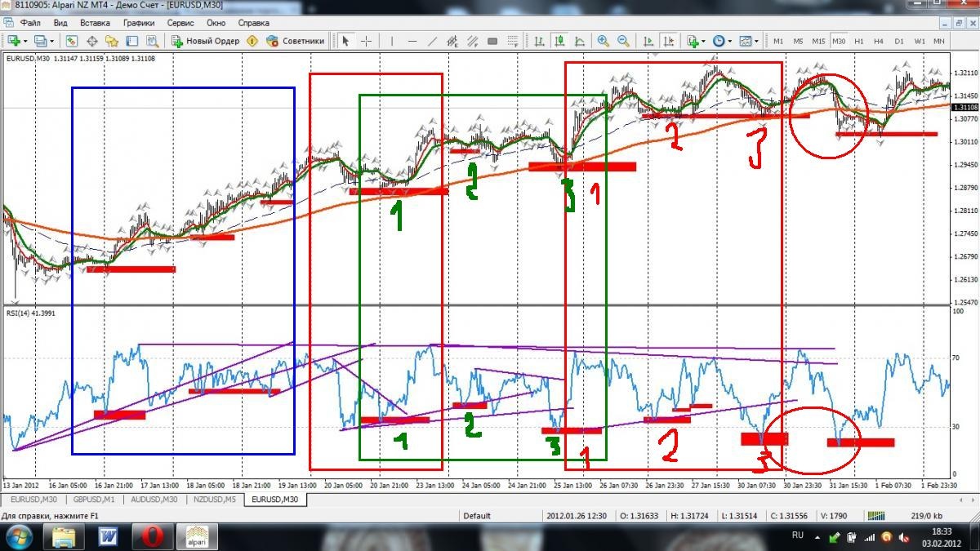Viewport: 980px width, 551px height.
Task: Open a new chart with the toolbar icon
Action: [15, 41]
